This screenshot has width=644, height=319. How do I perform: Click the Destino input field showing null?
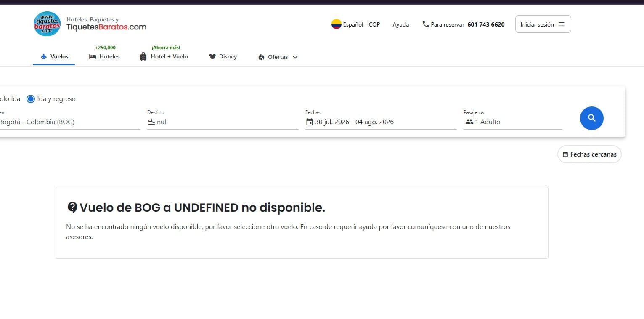[223, 122]
